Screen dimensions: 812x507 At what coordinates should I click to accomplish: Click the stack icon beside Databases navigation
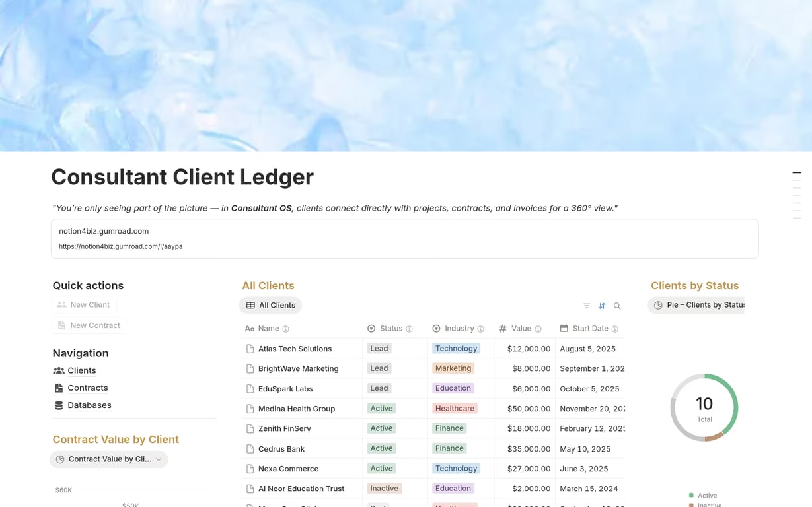point(59,405)
